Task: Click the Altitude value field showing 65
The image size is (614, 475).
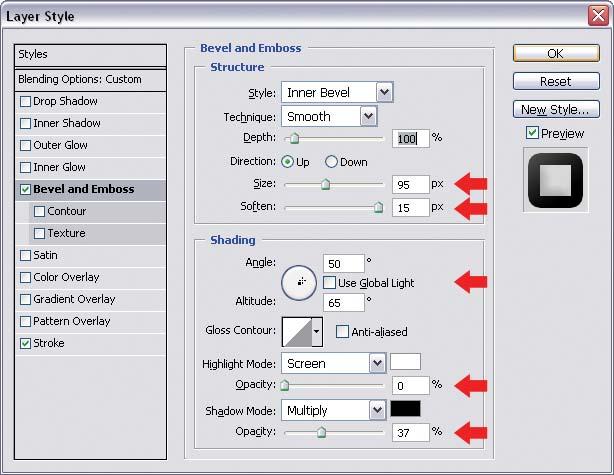Action: tap(344, 303)
